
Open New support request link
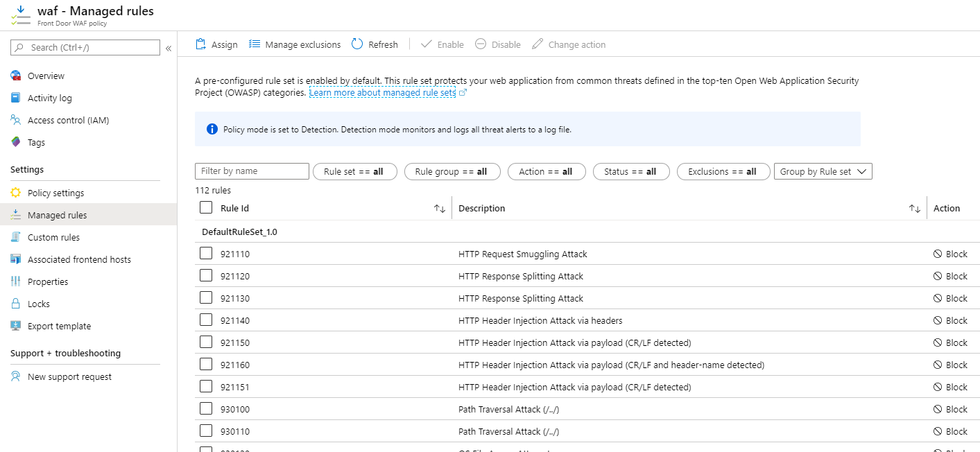pos(69,377)
